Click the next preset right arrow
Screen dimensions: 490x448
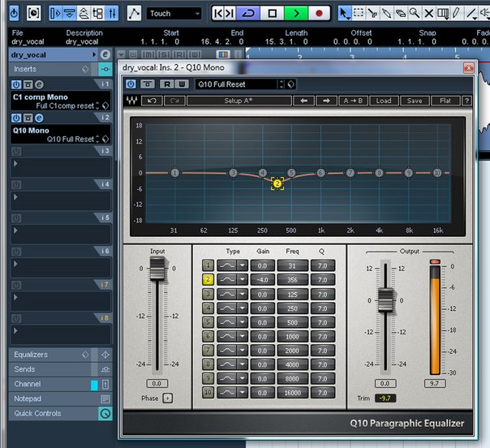[327, 101]
